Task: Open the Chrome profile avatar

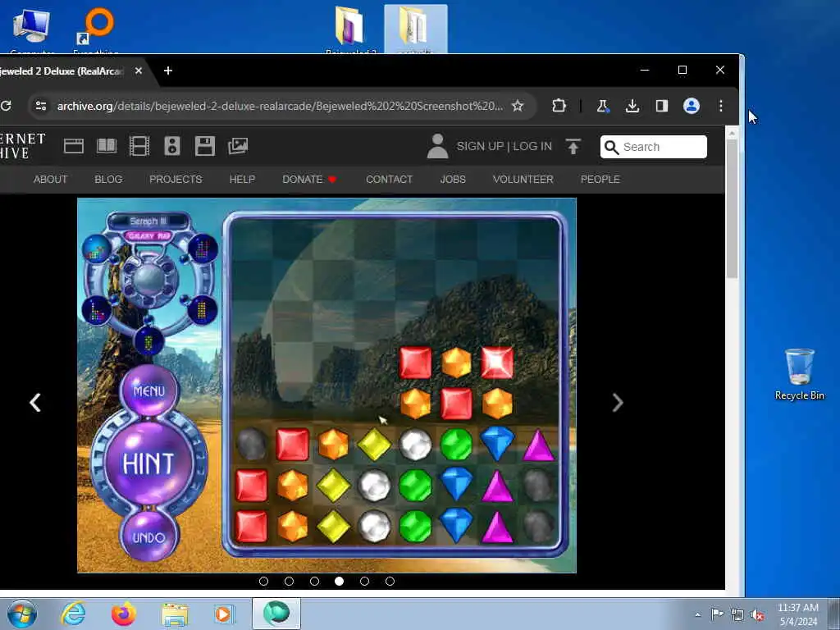Action: [691, 106]
